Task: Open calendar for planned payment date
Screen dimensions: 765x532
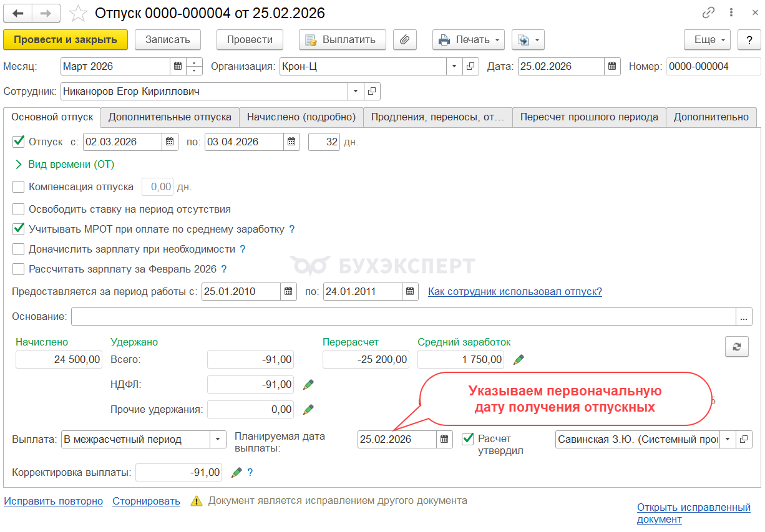Action: click(x=445, y=439)
